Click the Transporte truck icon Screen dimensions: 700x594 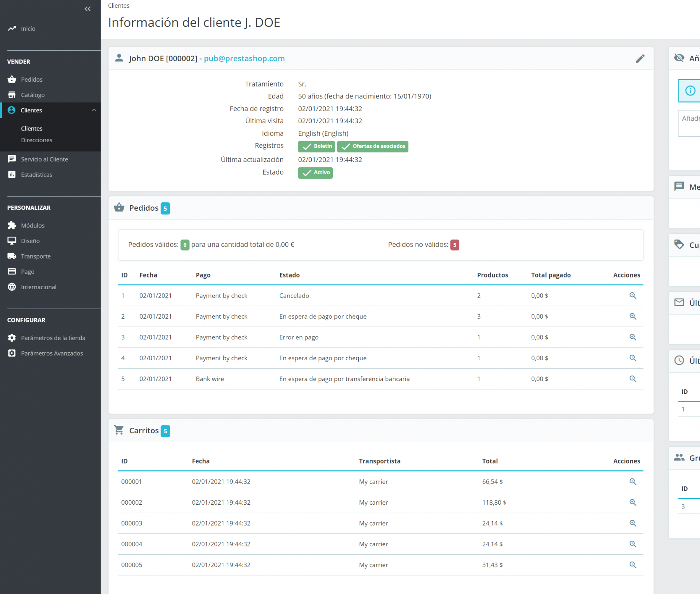tap(12, 256)
